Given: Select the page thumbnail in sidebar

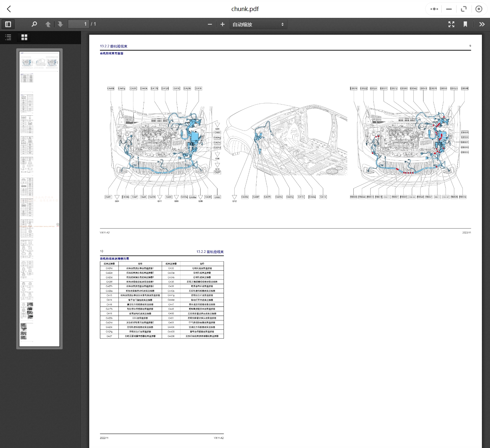Looking at the screenshot, I should click(39, 199).
